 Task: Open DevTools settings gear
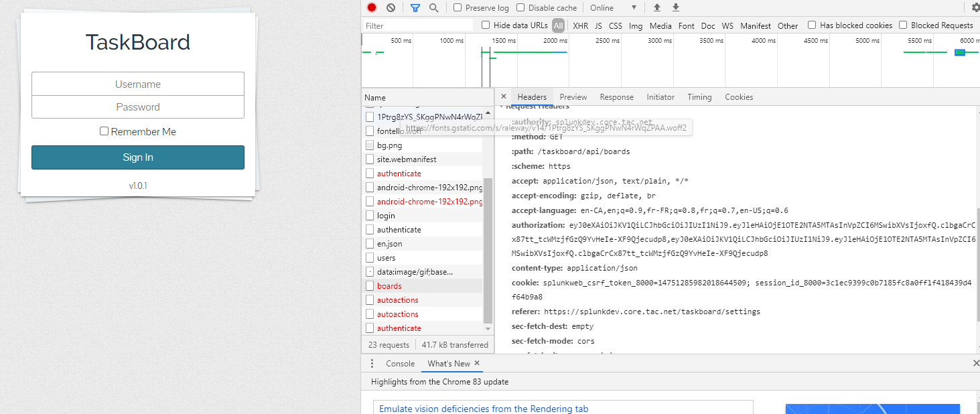tap(975, 7)
